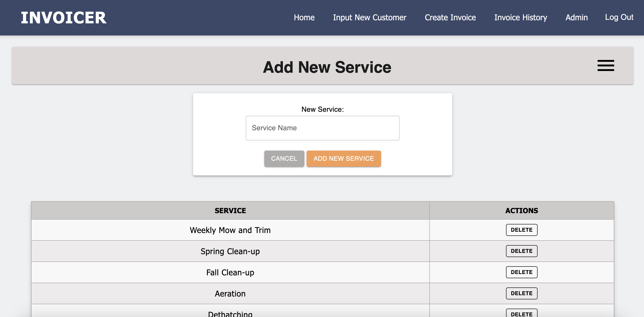The height and width of the screenshot is (317, 644).
Task: Delete the Weekly Mow and Trim service
Action: click(521, 230)
